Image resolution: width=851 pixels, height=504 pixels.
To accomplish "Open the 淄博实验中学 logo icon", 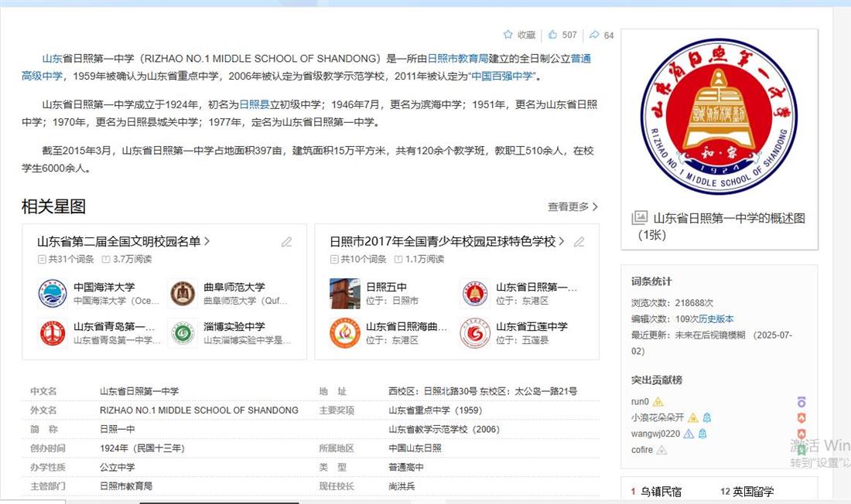I will pos(183,332).
